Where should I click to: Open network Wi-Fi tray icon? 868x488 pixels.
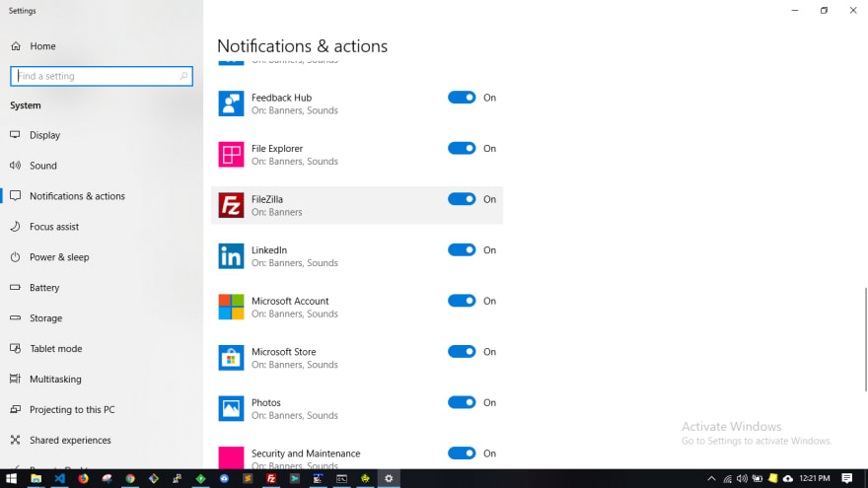pyautogui.click(x=727, y=478)
